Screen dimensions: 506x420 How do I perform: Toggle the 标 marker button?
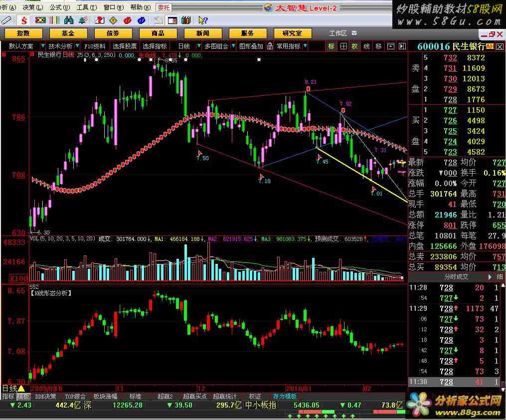coord(331,46)
